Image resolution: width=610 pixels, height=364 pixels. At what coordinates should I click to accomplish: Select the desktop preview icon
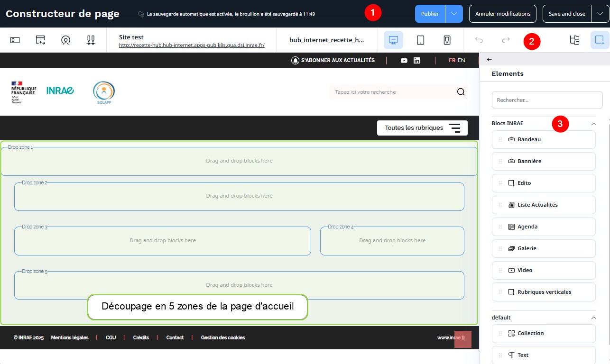click(x=393, y=40)
